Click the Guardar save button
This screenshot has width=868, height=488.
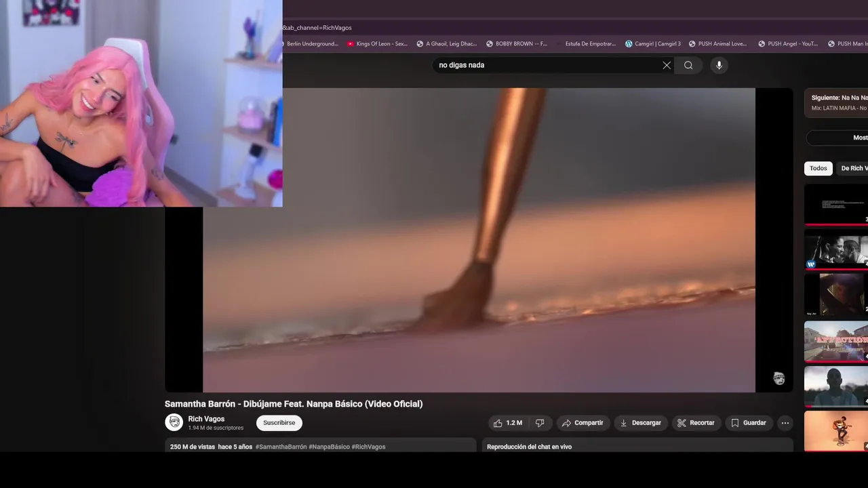pos(749,423)
